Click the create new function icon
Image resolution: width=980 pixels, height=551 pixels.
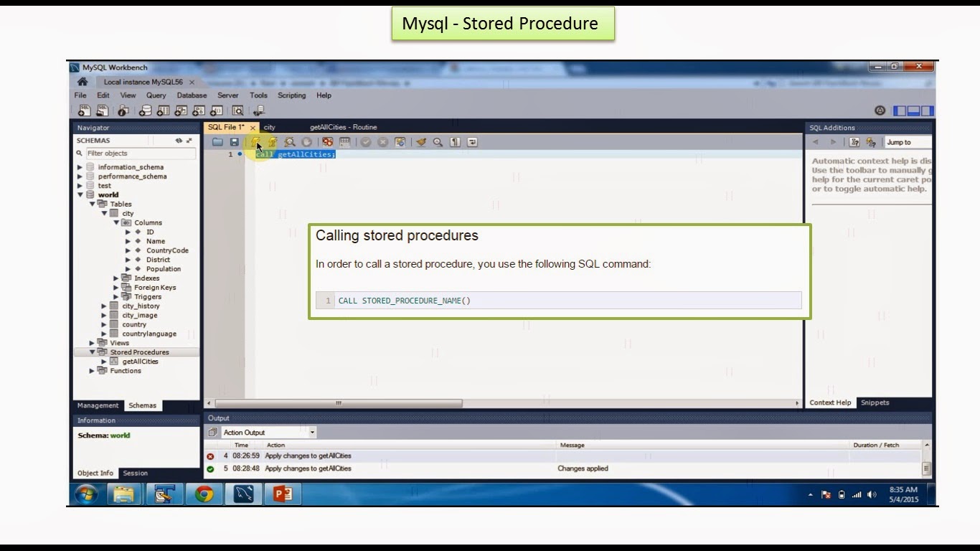click(x=217, y=110)
